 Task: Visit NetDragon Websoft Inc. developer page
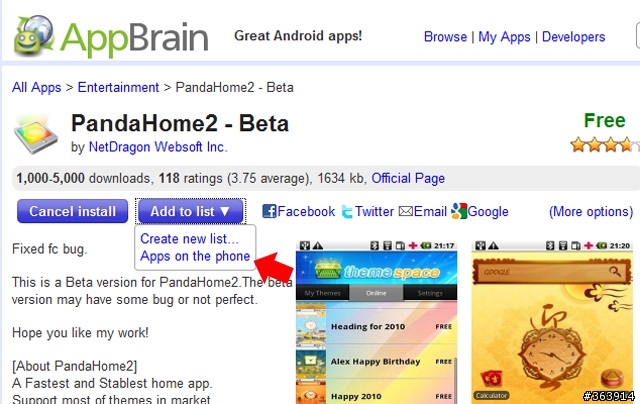(158, 147)
